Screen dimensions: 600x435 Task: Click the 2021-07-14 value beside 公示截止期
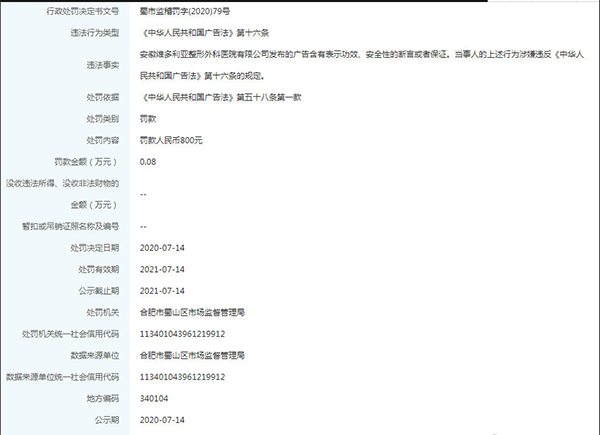162,291
